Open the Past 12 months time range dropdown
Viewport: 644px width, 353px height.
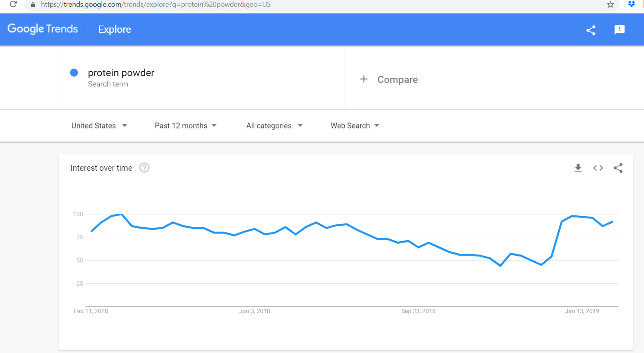[x=186, y=126]
